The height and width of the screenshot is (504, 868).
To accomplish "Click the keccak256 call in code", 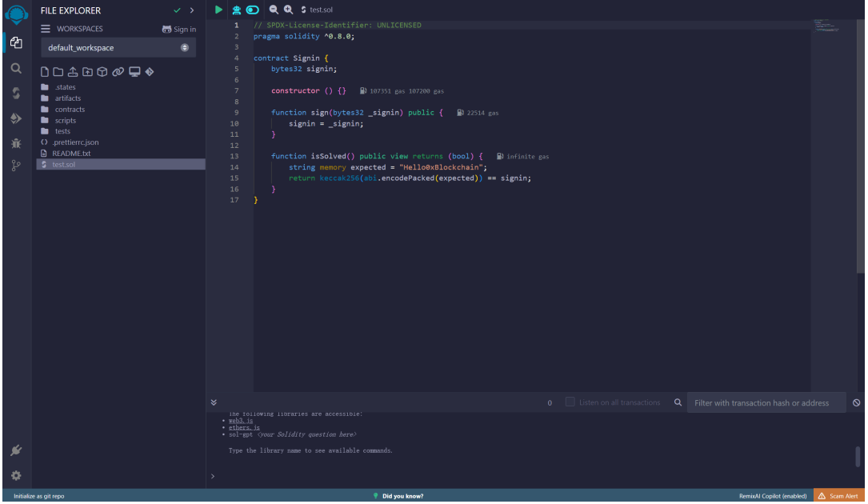I will coord(339,178).
